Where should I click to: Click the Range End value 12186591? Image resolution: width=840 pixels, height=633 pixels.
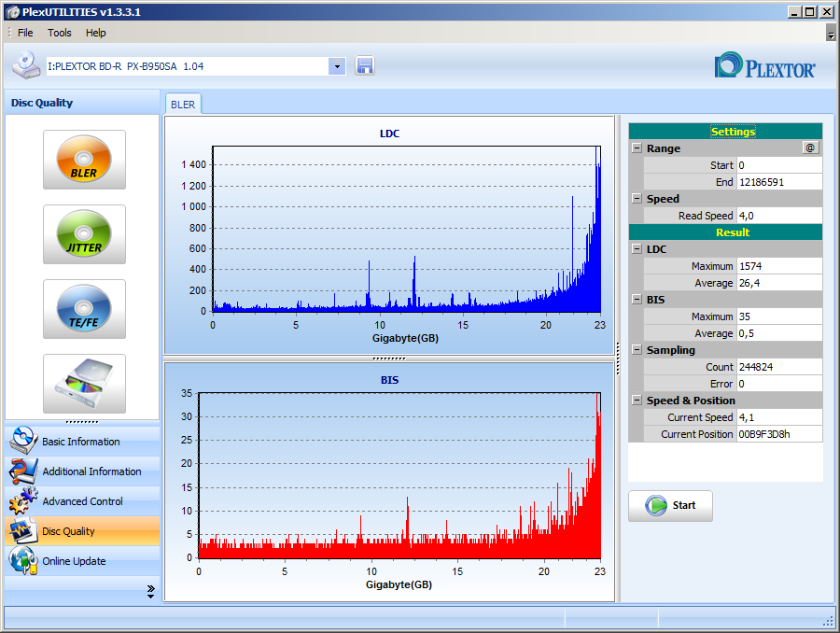(x=779, y=182)
